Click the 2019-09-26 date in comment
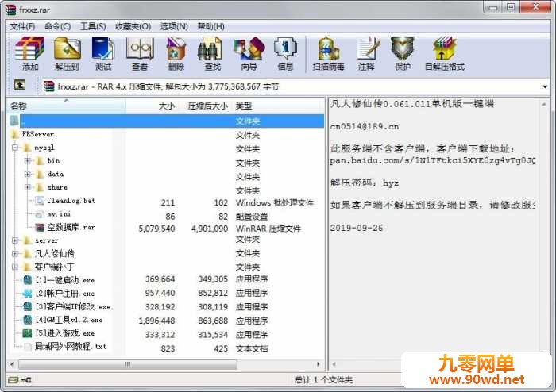556x392 pixels. click(357, 228)
